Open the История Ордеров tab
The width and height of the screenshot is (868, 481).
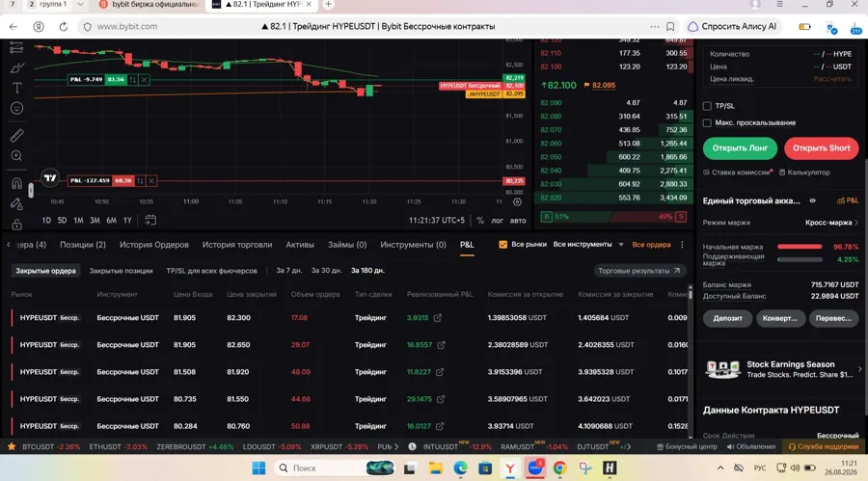[x=154, y=245]
